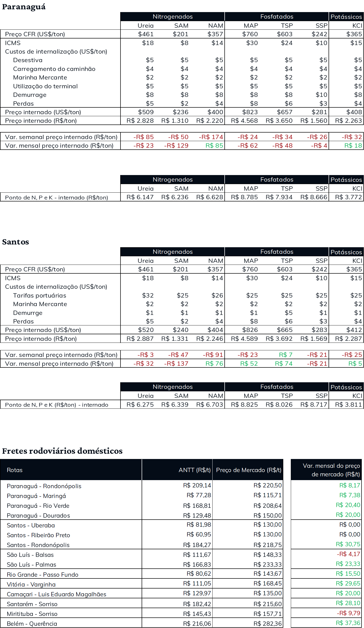Select the Paranaguá - Maringá route
Screen dimensions: 364x628
[36, 496]
